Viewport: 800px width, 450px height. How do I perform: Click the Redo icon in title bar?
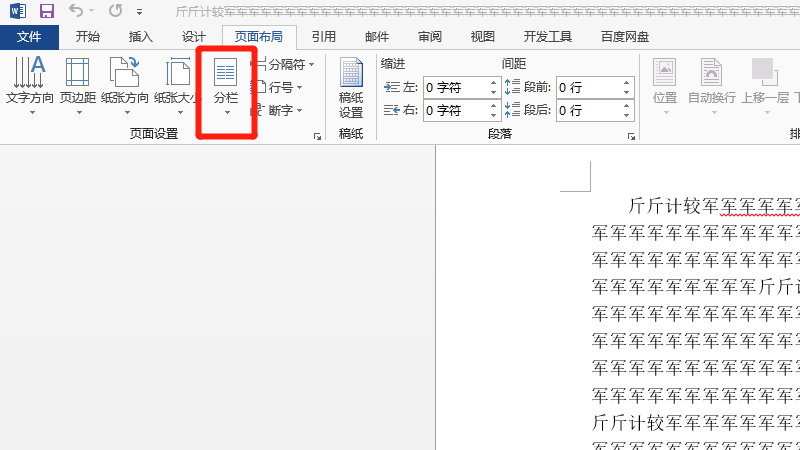115,12
